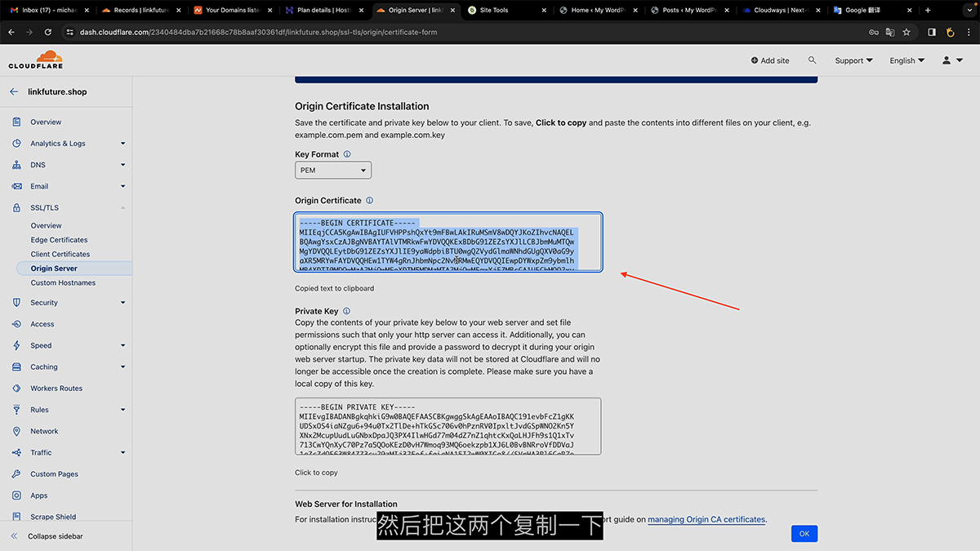Expand the Caching section arrow
The image size is (980, 551).
click(123, 367)
